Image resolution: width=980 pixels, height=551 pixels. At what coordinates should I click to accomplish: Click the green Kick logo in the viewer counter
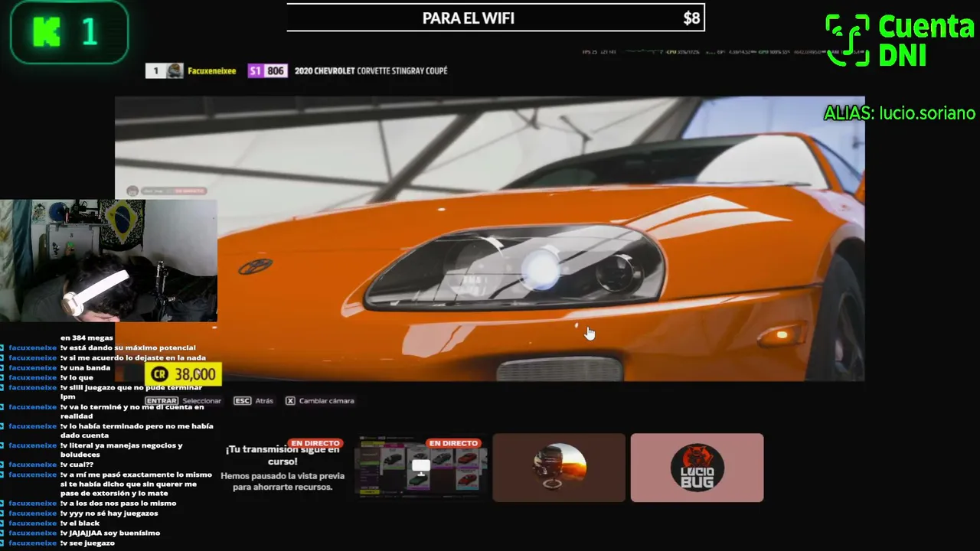[47, 32]
